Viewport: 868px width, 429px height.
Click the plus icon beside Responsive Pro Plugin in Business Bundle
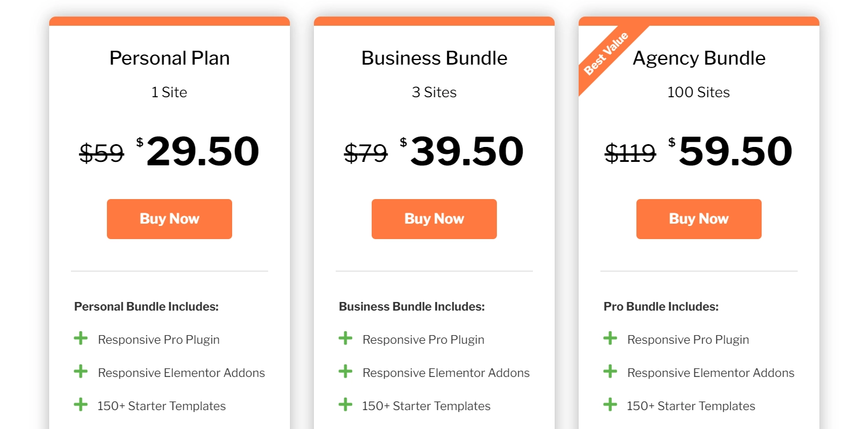345,339
